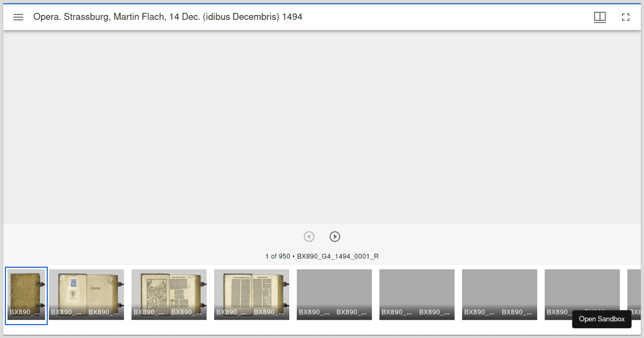Open the title page thumbnail
644x338 pixels.
(x=86, y=295)
